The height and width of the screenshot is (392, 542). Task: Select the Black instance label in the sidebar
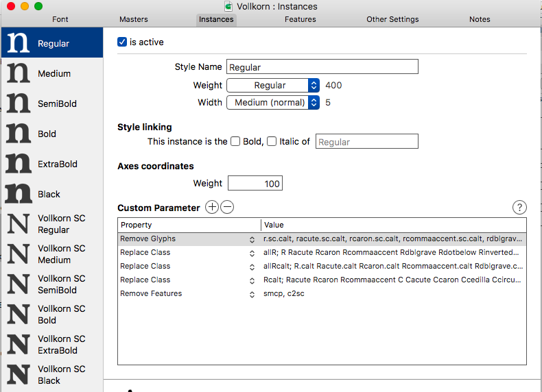[x=49, y=194]
